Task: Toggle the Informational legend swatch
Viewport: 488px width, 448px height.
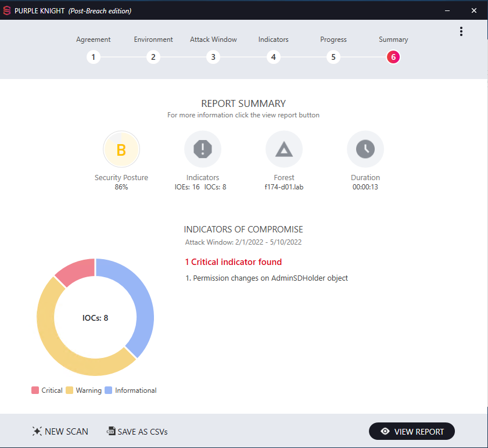Action: [108, 390]
